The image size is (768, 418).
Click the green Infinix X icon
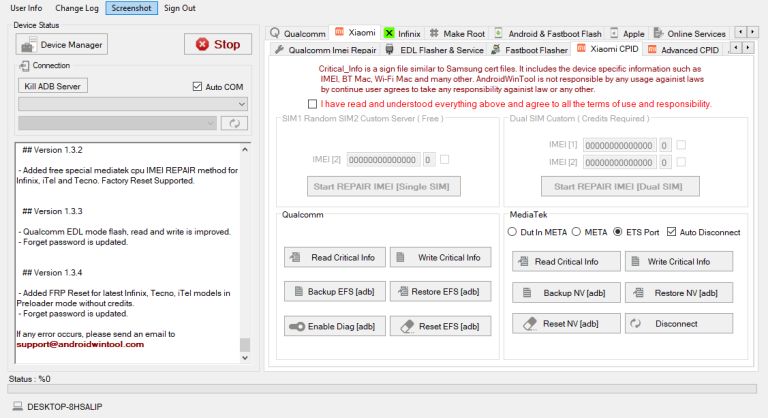point(389,33)
